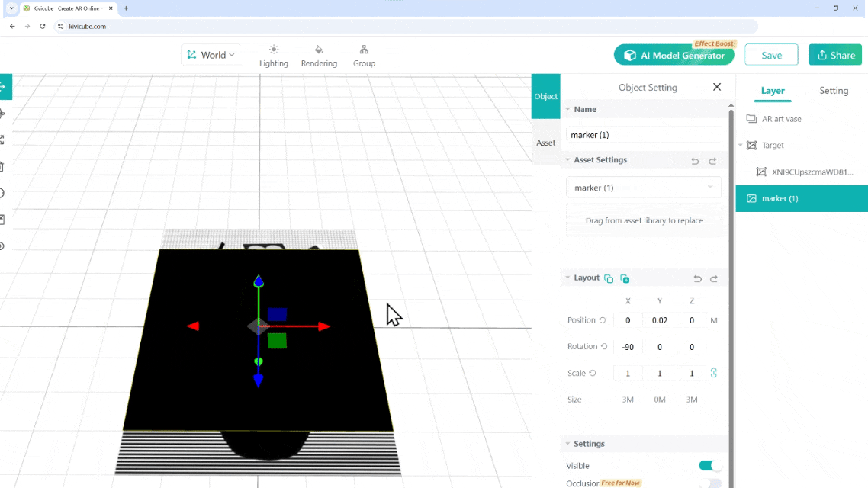Click the marker name input field
Viewport: 868px width, 488px height.
(x=643, y=135)
